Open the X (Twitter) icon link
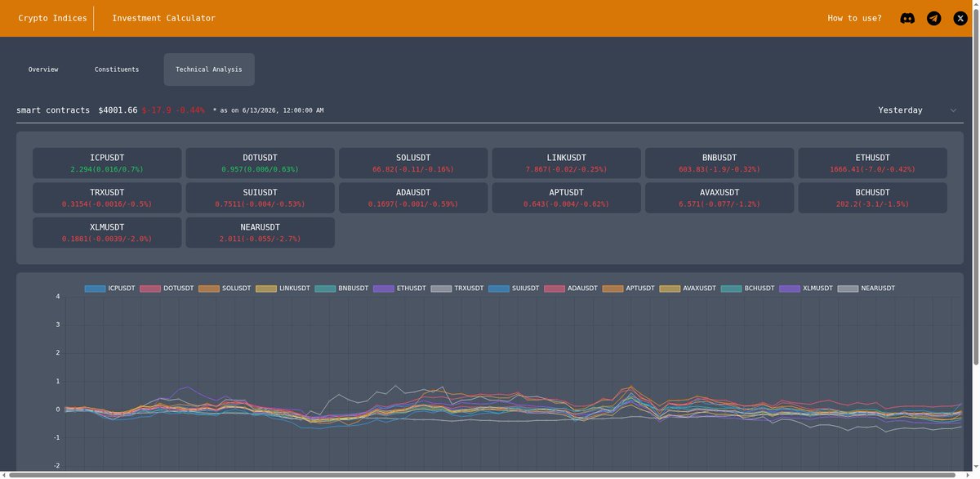The height and width of the screenshot is (479, 980). tap(960, 18)
